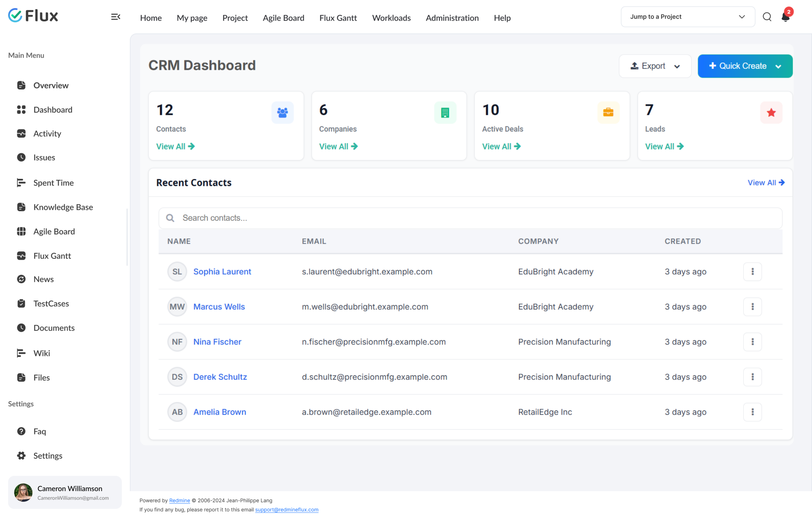The image size is (812, 519).
Task: Open Agile Board in top navigation
Action: (284, 18)
